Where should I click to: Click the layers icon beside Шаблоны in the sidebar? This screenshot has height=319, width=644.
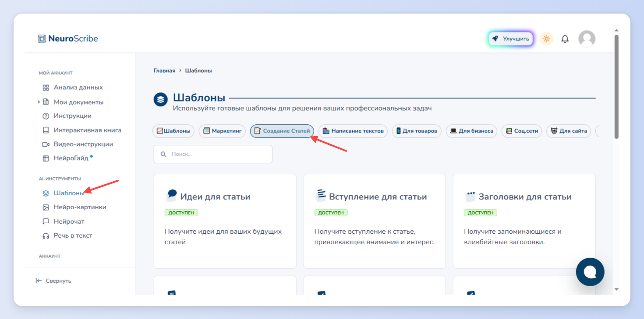tap(46, 193)
